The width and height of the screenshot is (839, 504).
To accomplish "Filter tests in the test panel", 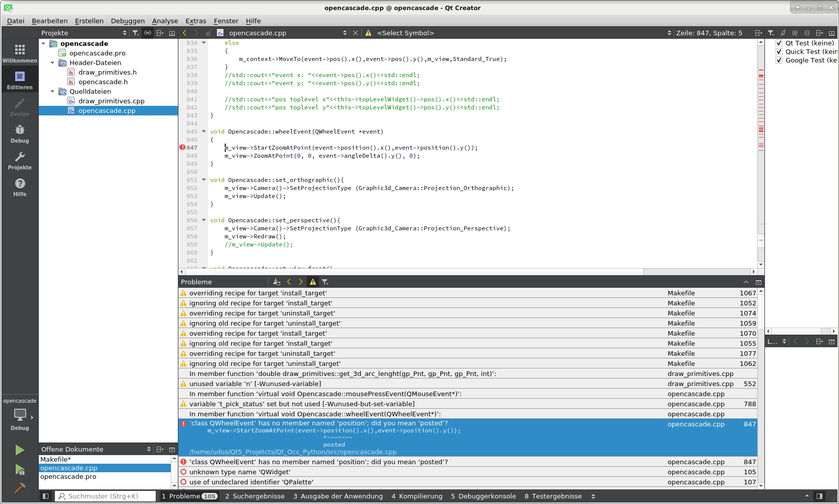I will point(771,33).
